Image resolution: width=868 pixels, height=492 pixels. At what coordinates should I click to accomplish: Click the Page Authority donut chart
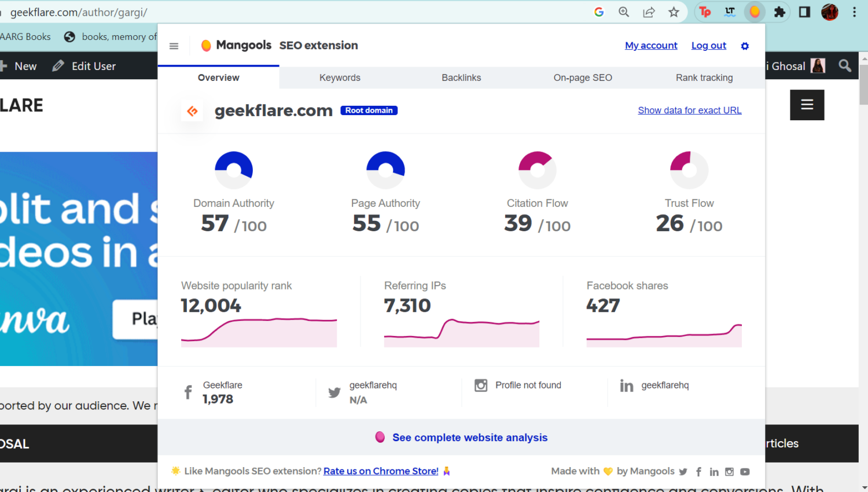tap(385, 170)
